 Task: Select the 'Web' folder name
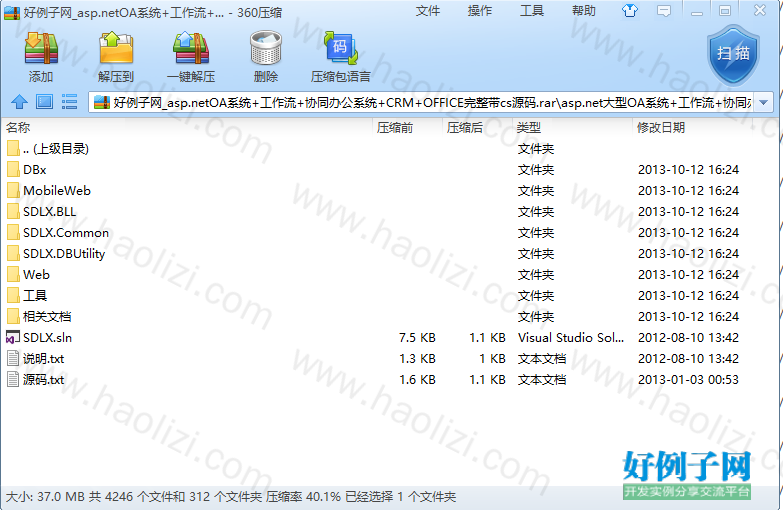click(x=36, y=274)
